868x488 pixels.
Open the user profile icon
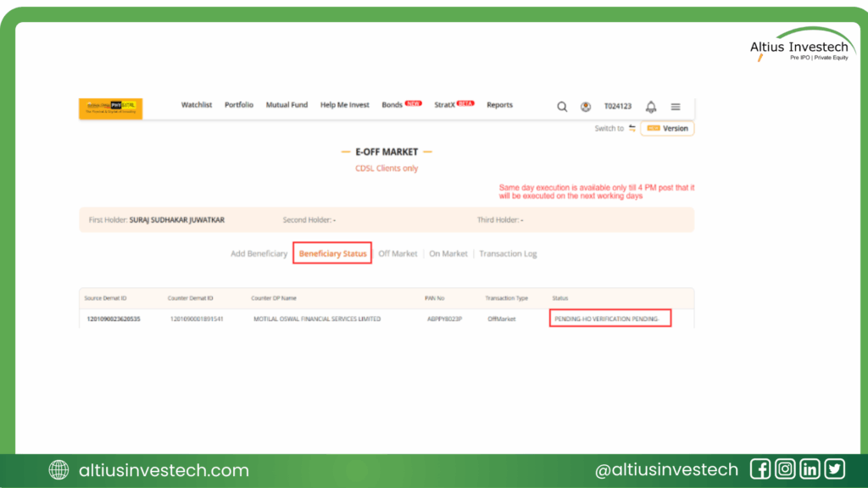[586, 107]
